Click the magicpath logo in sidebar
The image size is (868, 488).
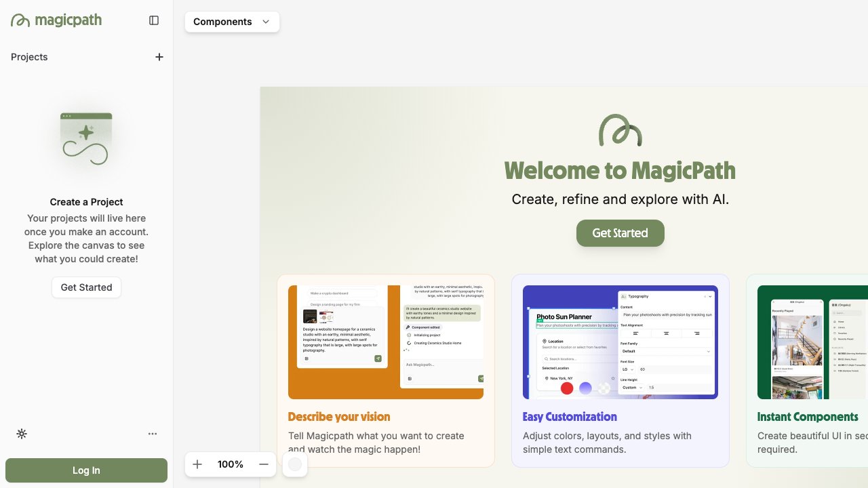(56, 20)
